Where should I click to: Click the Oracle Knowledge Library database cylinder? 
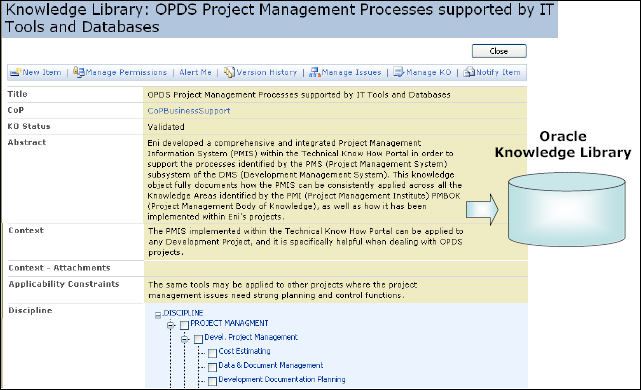point(567,209)
